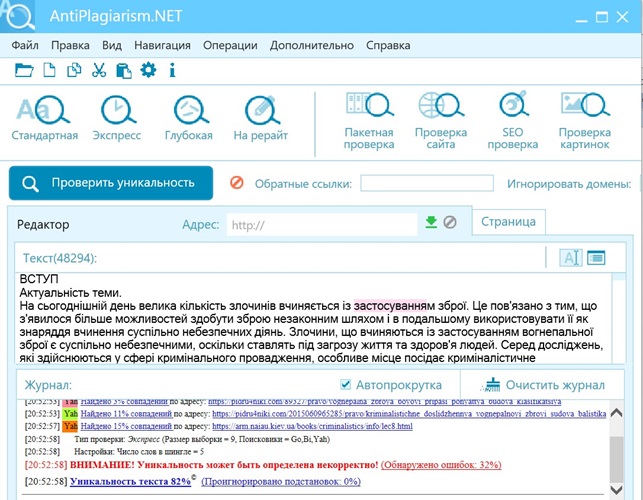Click 'Текст(48294):' label

60,258
